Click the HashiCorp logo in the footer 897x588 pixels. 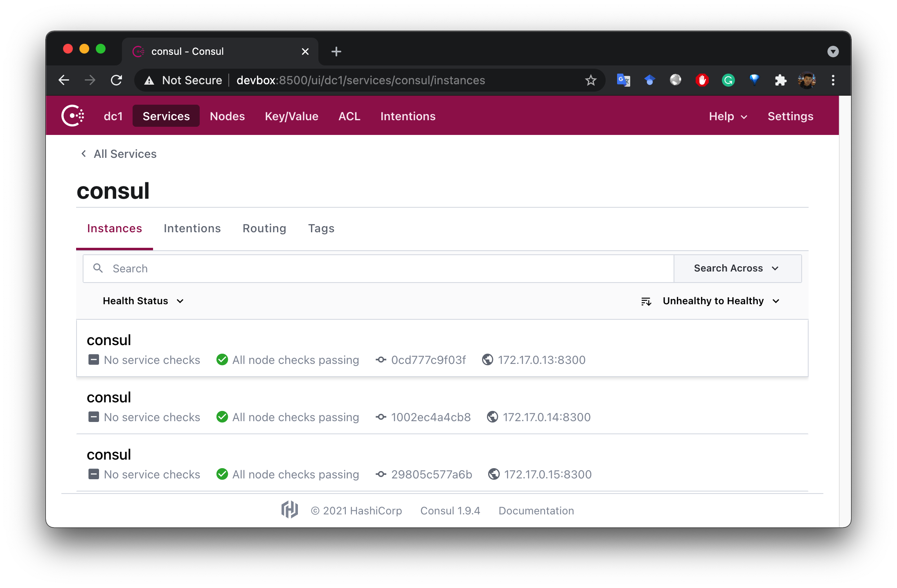pyautogui.click(x=289, y=509)
